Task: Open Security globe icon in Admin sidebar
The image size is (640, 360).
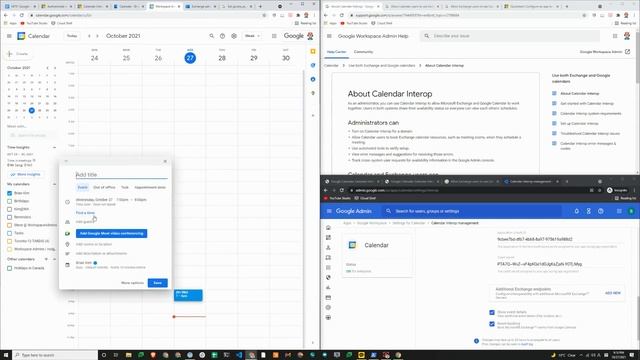Action: (328, 278)
